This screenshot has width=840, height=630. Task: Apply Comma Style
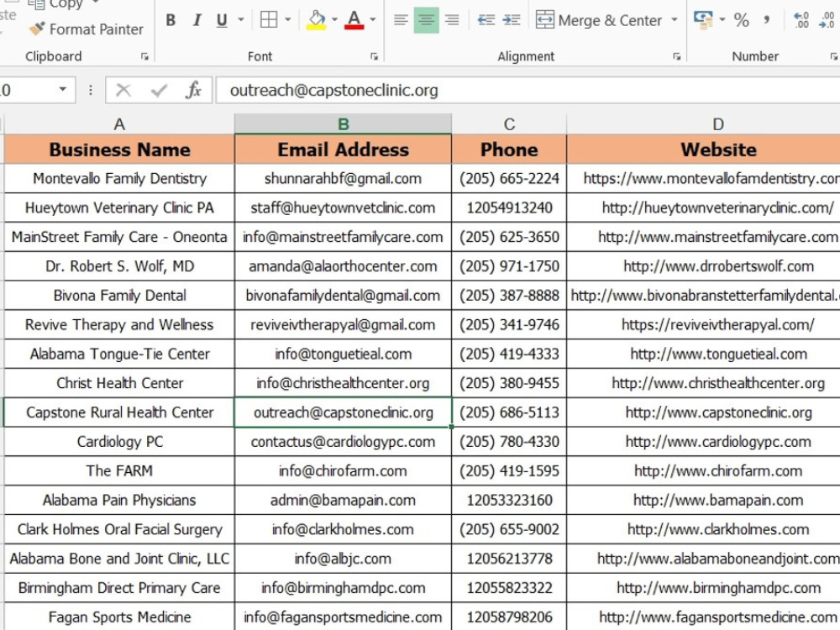point(767,20)
